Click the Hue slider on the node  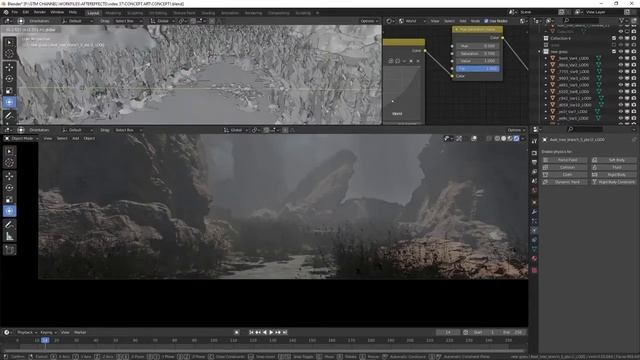pyautogui.click(x=478, y=46)
